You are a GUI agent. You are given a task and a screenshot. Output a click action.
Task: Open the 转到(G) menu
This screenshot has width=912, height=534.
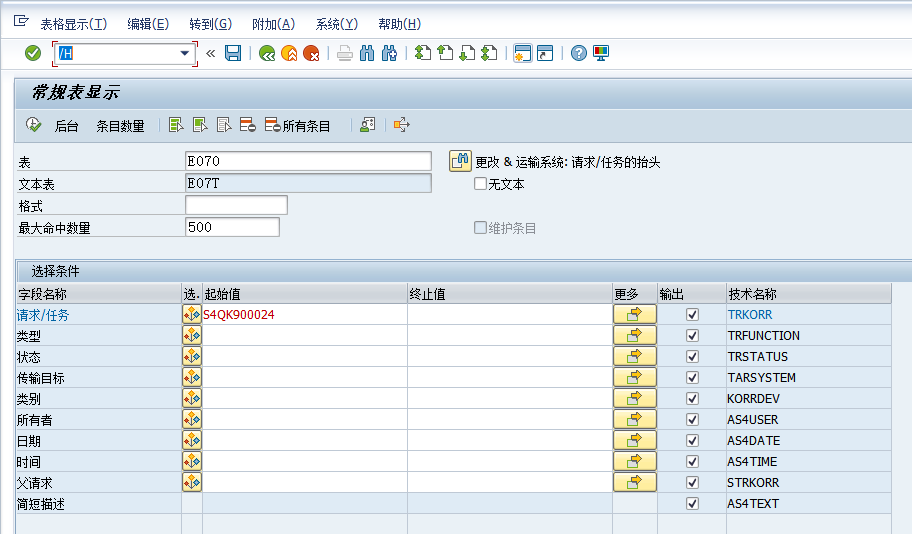(211, 24)
